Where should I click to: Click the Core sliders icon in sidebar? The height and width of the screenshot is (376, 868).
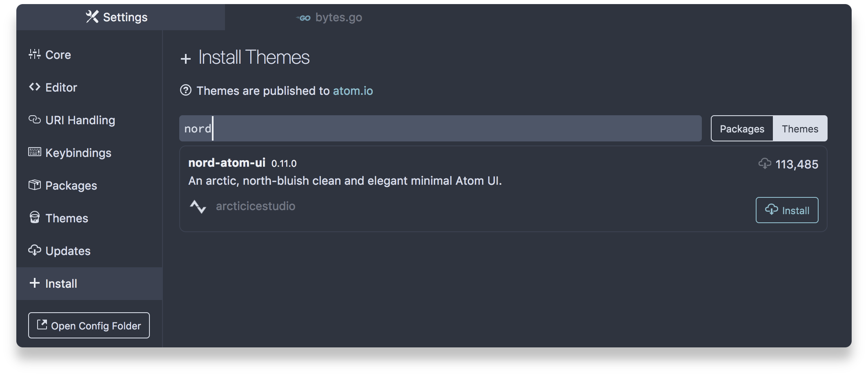click(x=35, y=54)
